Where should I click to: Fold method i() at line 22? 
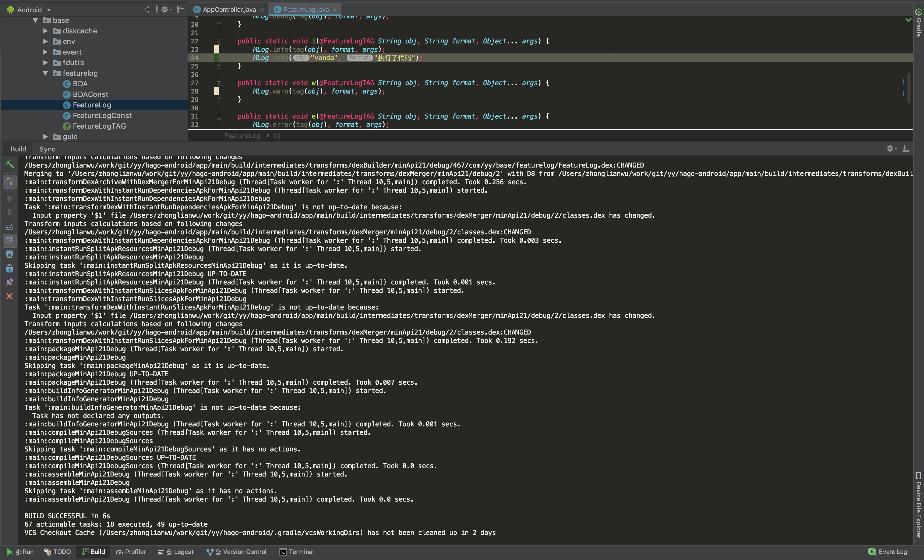point(219,41)
